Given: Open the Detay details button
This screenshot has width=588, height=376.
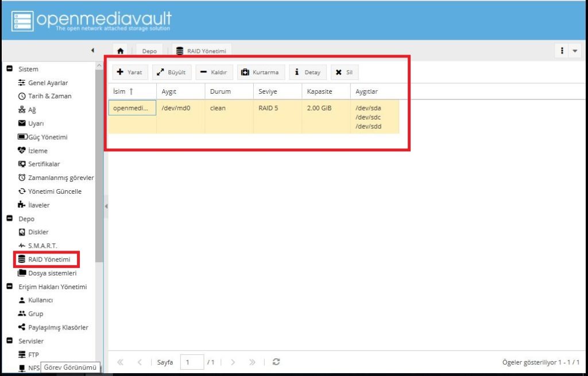Looking at the screenshot, I should [308, 72].
